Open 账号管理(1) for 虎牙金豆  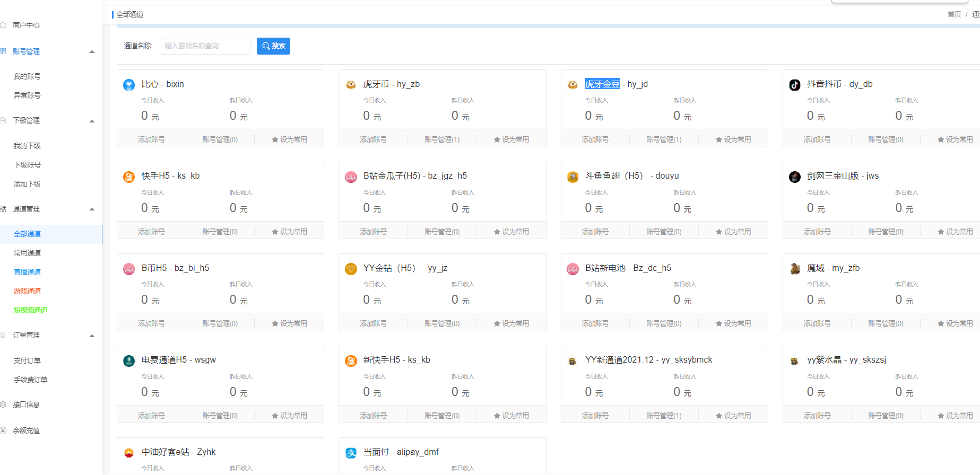pyautogui.click(x=664, y=139)
